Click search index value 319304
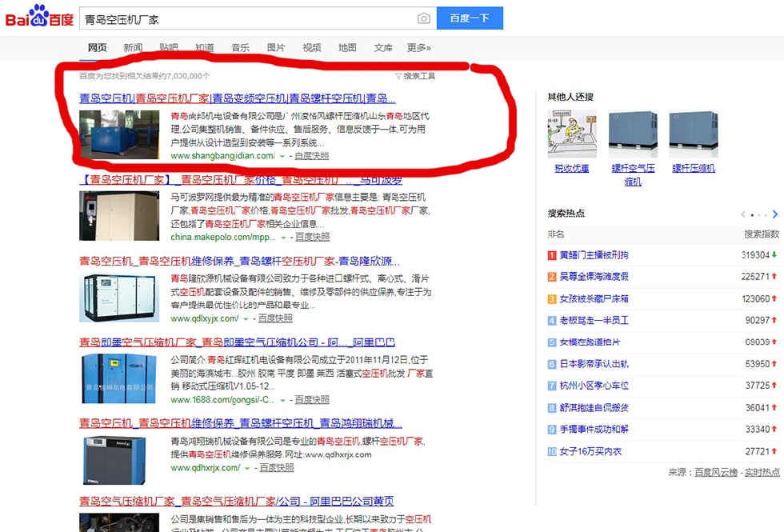784x532 pixels. point(755,255)
